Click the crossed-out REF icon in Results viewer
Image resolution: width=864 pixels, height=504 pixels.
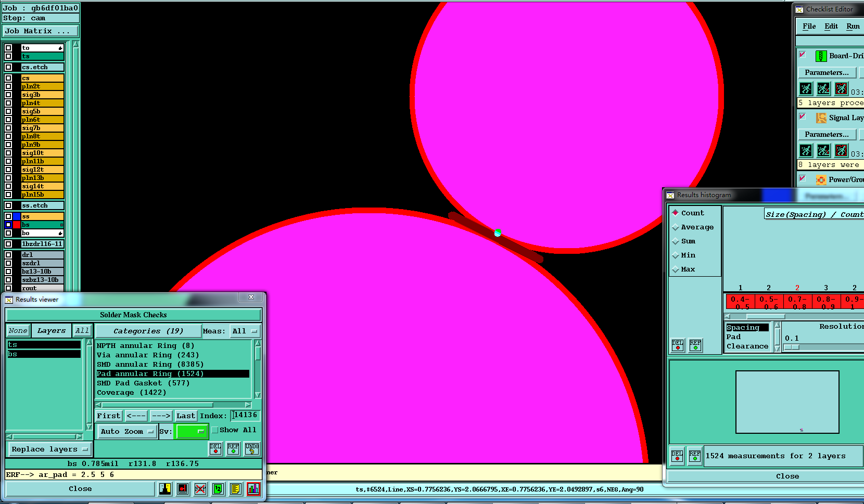click(200, 489)
